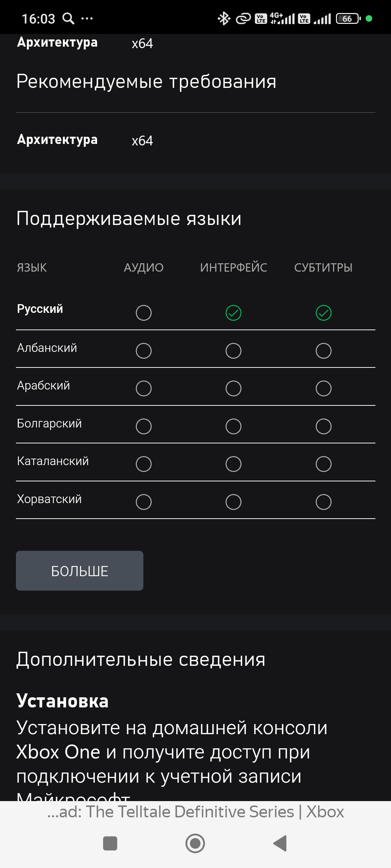Tap the Telltale Definitive Series page title
This screenshot has height=868, width=391.
tap(195, 812)
